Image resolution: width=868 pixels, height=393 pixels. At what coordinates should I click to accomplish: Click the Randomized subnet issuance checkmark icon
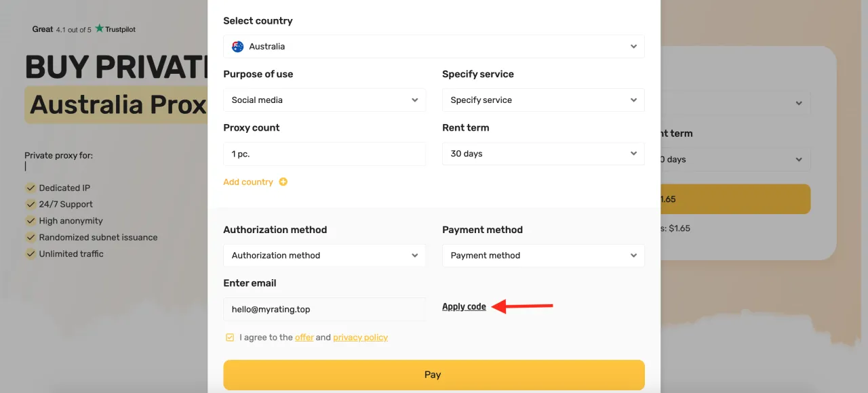tap(31, 237)
